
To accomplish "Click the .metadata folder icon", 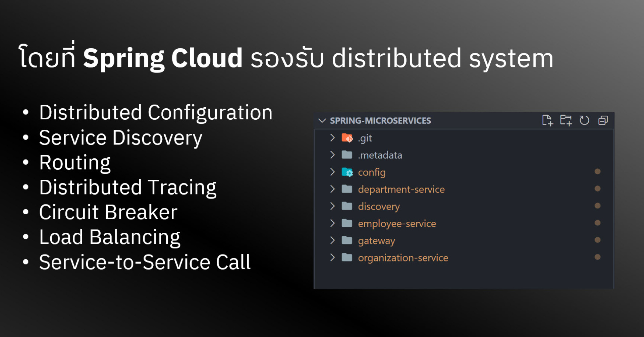I will pos(347,155).
